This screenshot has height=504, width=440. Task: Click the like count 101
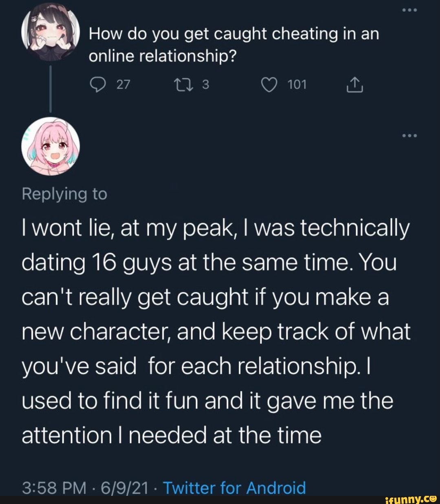[297, 84]
